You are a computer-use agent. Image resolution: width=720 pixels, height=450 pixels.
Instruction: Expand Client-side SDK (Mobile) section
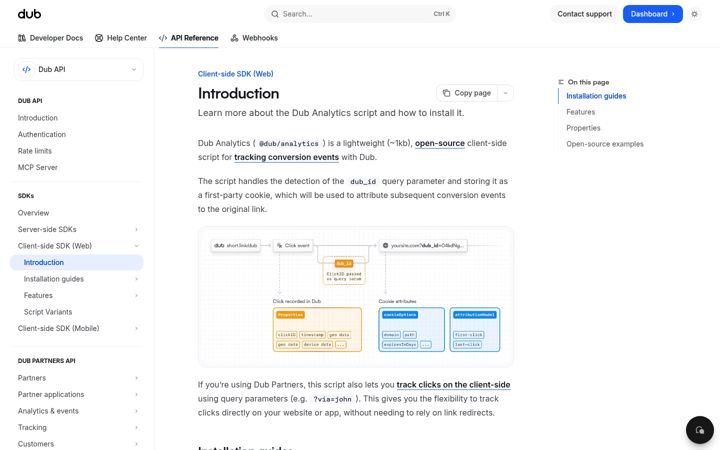click(x=136, y=329)
